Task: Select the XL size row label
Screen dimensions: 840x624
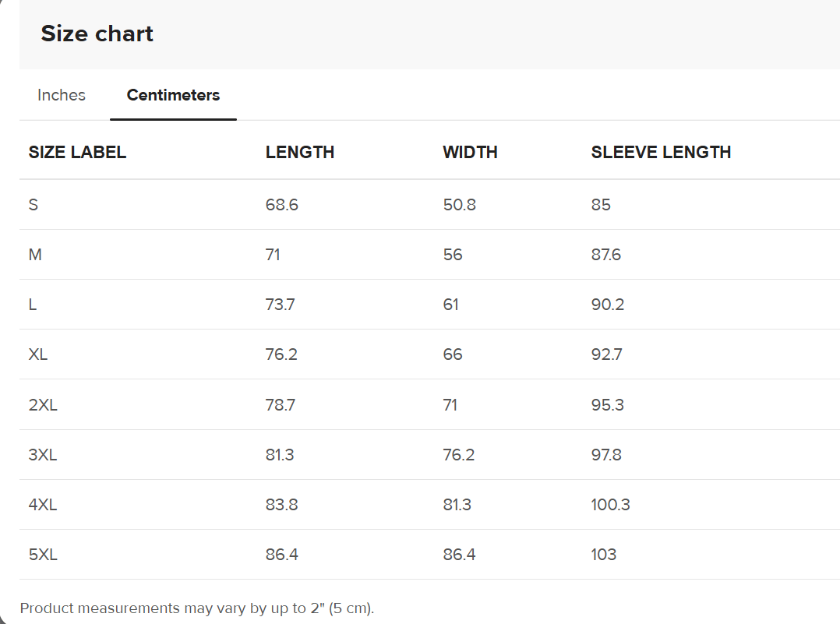Action: 38,354
